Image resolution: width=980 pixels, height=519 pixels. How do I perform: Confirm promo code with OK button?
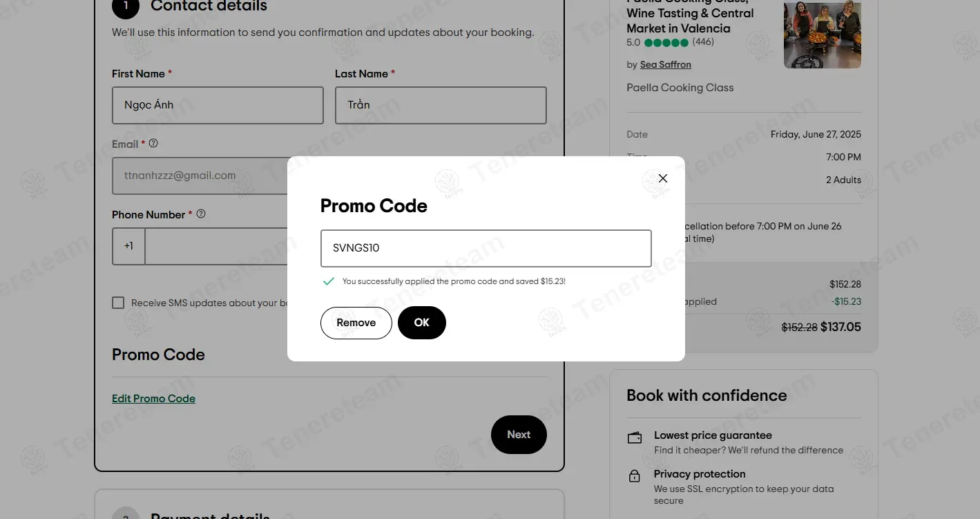pyautogui.click(x=422, y=323)
